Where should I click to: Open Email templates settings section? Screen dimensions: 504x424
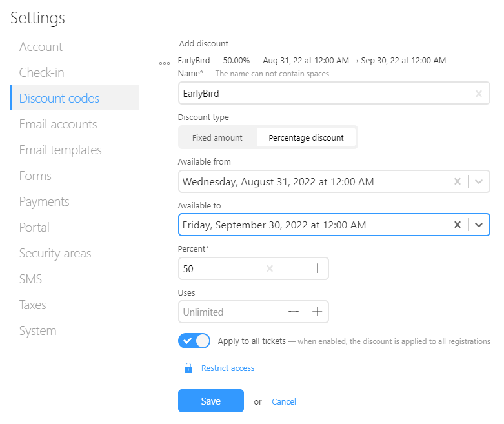(x=60, y=150)
